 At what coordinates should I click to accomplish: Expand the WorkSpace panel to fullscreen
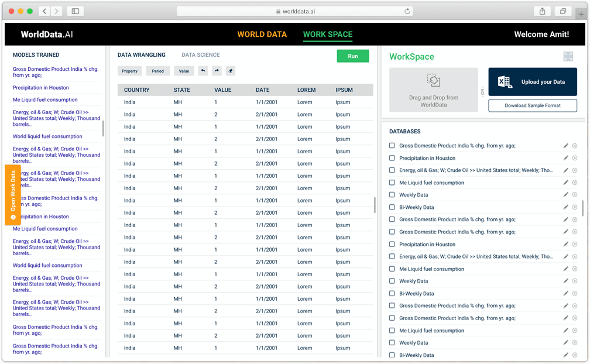pos(568,56)
